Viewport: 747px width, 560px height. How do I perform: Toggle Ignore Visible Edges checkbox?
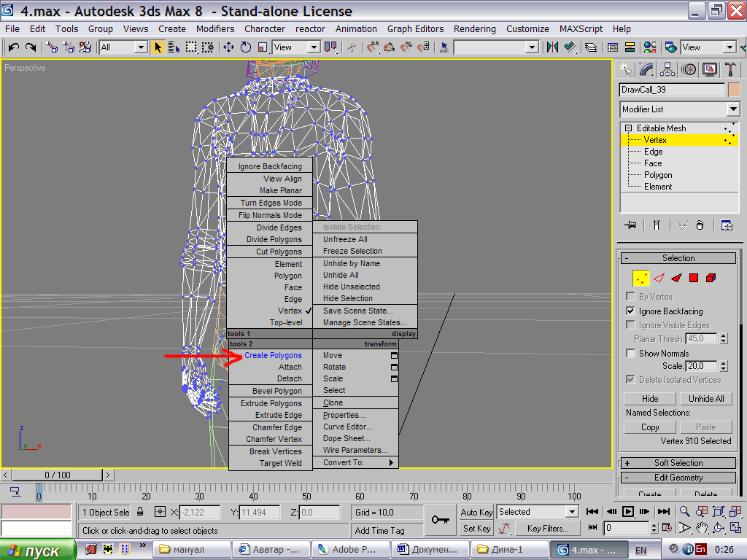pyautogui.click(x=630, y=324)
